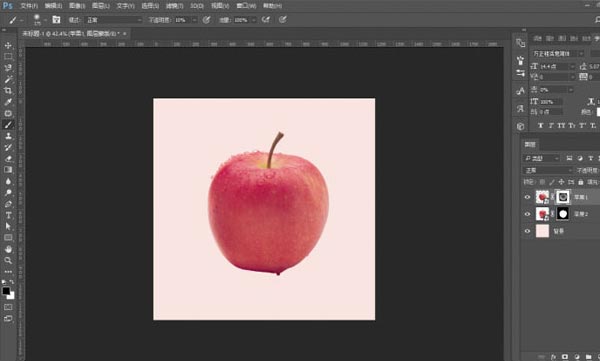
Task: Hide the second apple layer
Action: [x=527, y=214]
